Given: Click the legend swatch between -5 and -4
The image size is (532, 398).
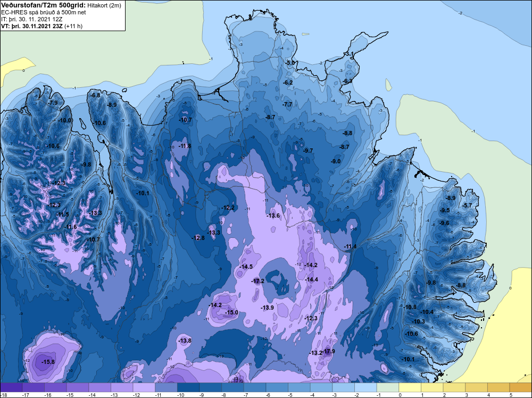Looking at the screenshot, I should click(x=299, y=387).
